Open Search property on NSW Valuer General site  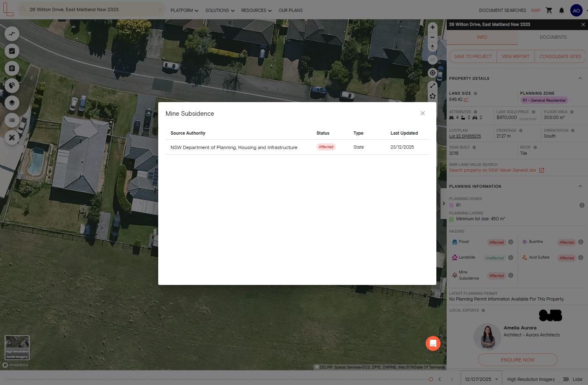click(492, 170)
